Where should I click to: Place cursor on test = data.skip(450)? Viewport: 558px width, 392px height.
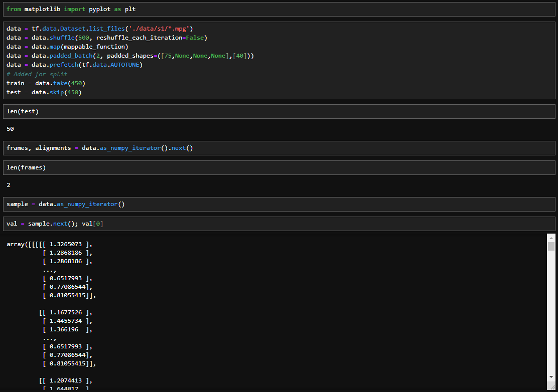coord(44,92)
